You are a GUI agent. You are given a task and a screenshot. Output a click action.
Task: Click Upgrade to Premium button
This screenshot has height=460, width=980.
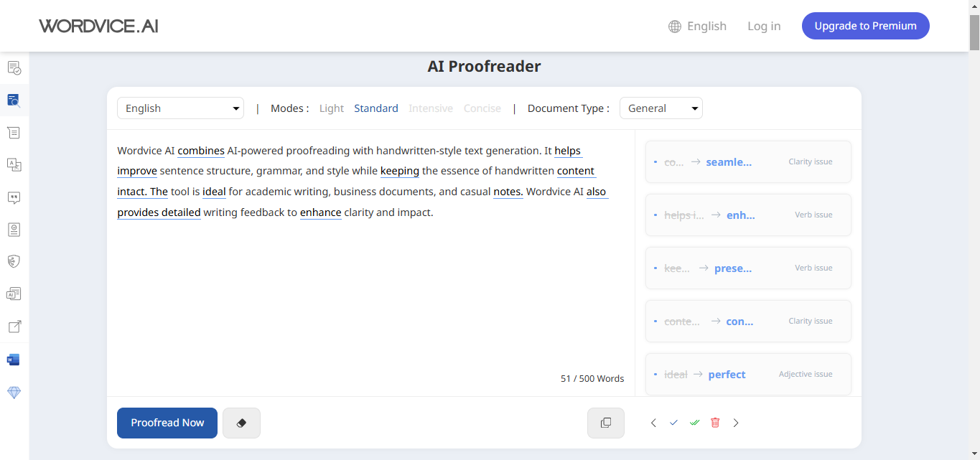coord(865,26)
